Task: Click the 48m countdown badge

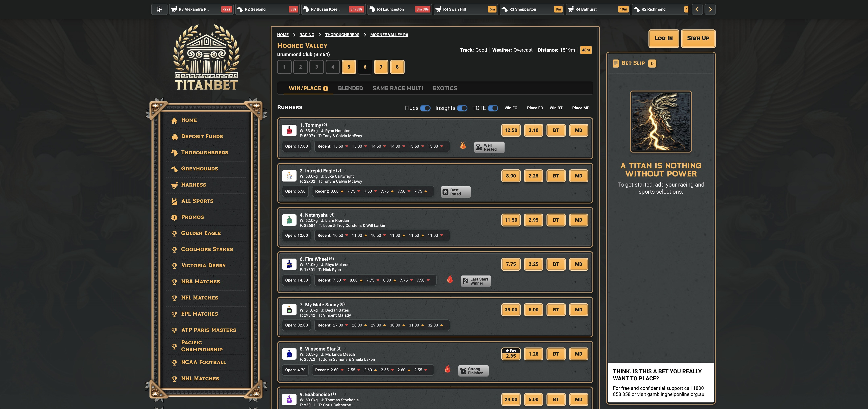Action: 586,50
